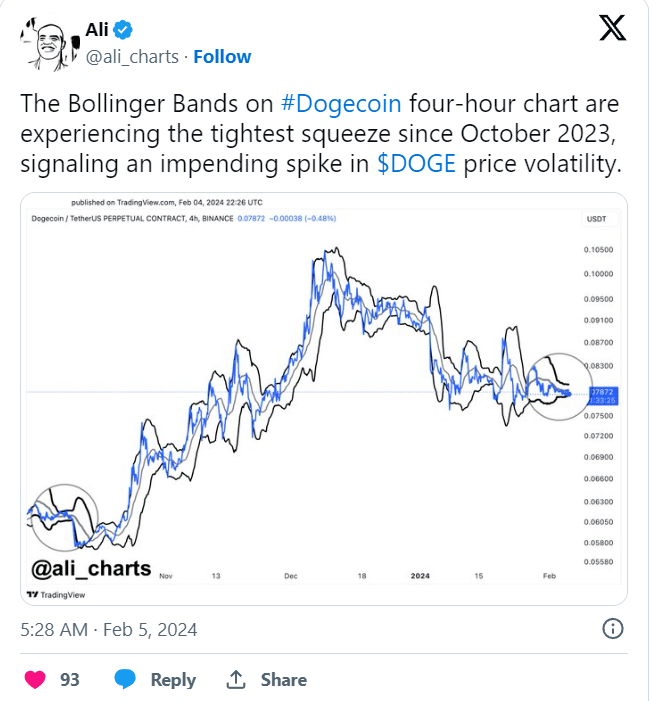Click the Ali display name
The height and width of the screenshot is (701, 653).
tap(97, 30)
